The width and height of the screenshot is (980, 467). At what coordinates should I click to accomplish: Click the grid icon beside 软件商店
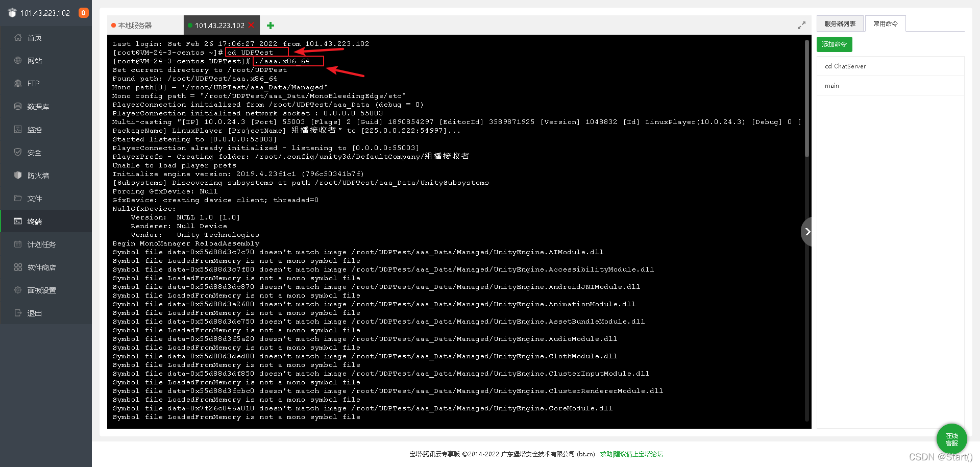pos(18,267)
